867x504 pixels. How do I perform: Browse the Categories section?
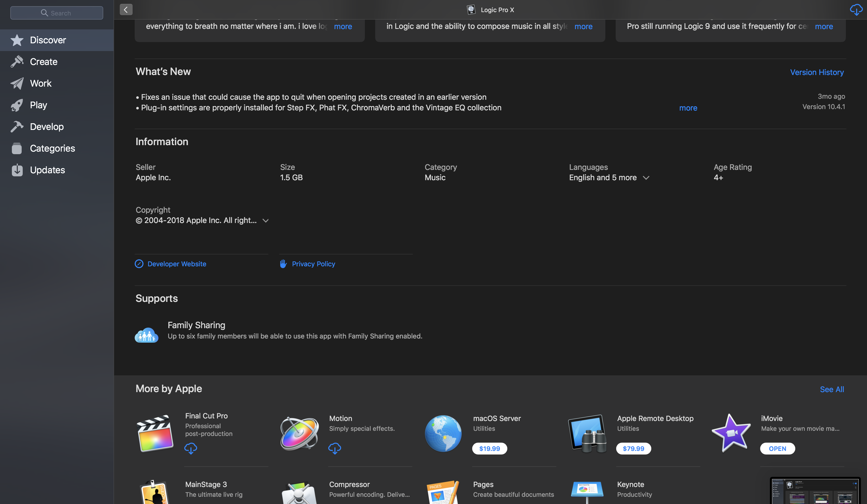tap(57, 148)
